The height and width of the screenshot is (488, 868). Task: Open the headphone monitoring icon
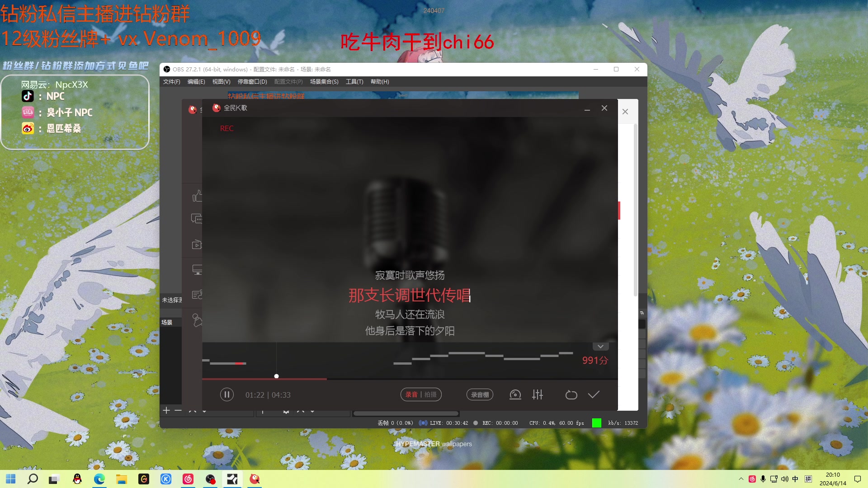515,394
